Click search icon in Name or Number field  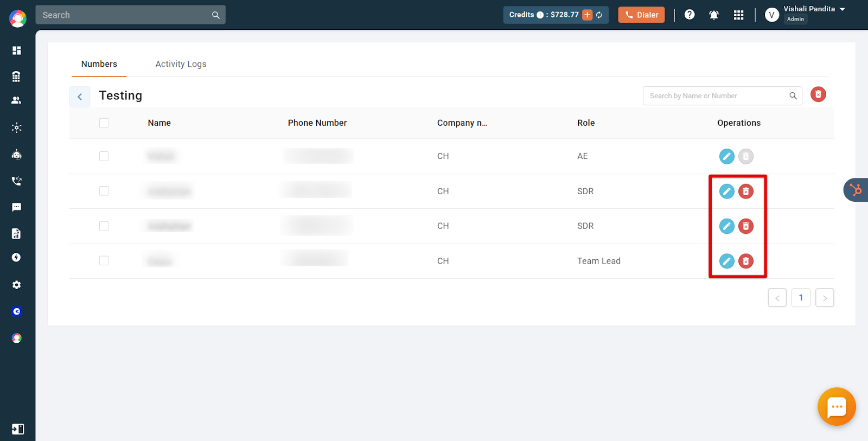click(793, 96)
